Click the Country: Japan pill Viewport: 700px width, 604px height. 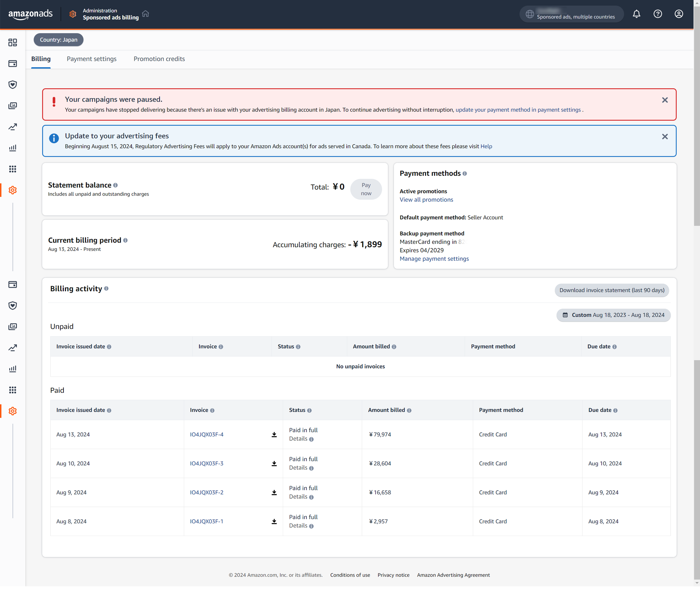click(x=59, y=40)
